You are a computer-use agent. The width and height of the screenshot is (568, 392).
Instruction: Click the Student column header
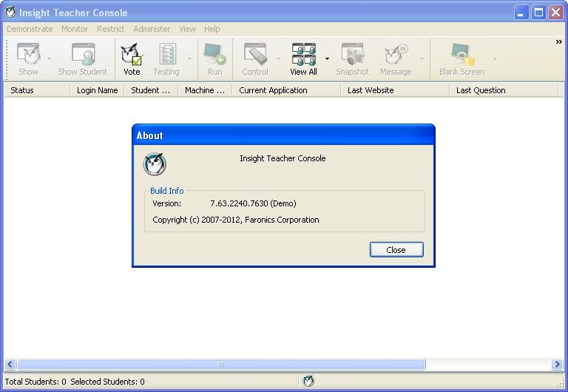[x=151, y=90]
